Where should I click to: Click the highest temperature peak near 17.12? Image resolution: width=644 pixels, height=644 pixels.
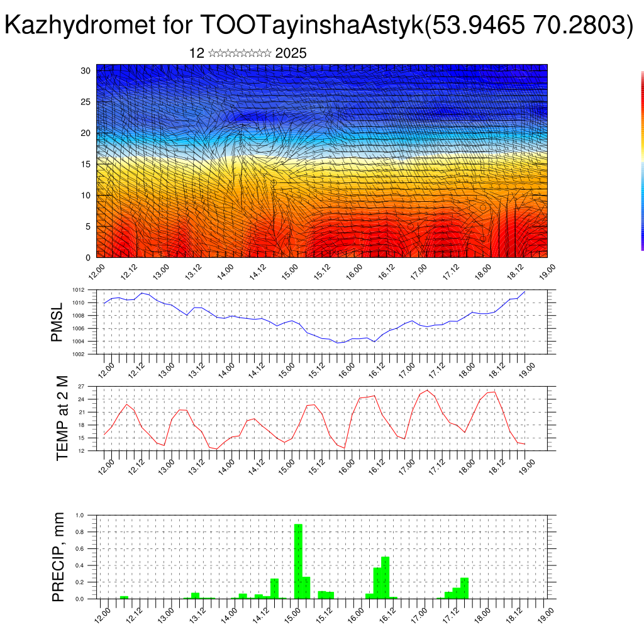click(427, 390)
